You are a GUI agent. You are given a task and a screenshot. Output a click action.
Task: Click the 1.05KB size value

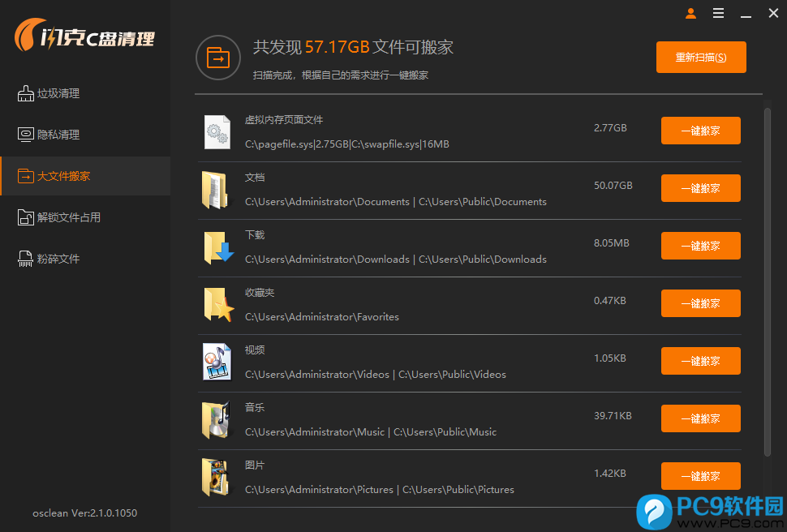point(610,358)
